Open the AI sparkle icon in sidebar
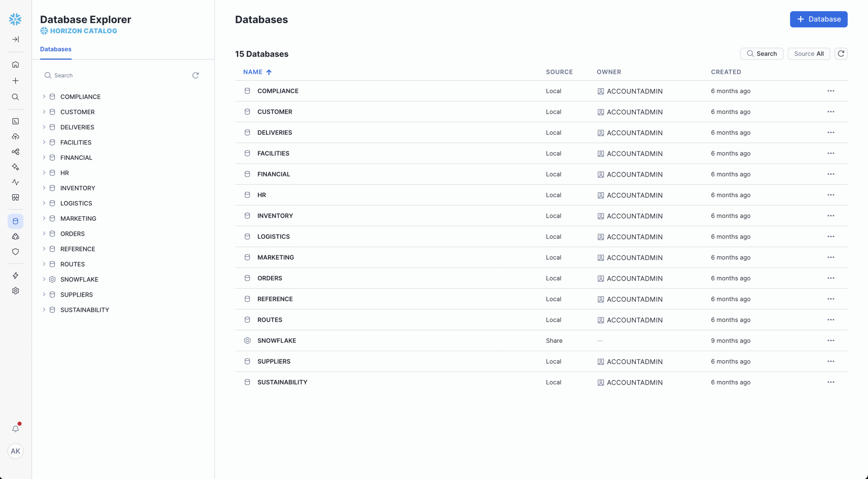 point(15,167)
